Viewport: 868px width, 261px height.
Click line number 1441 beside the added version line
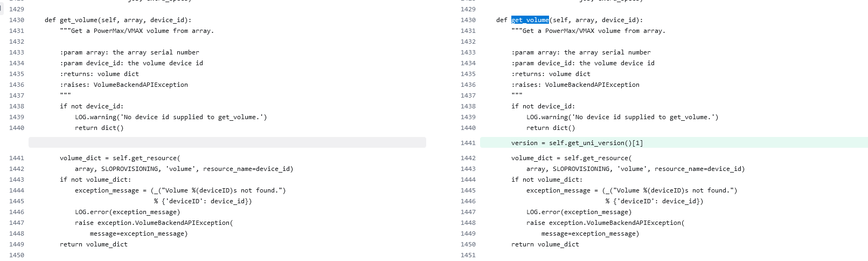468,143
